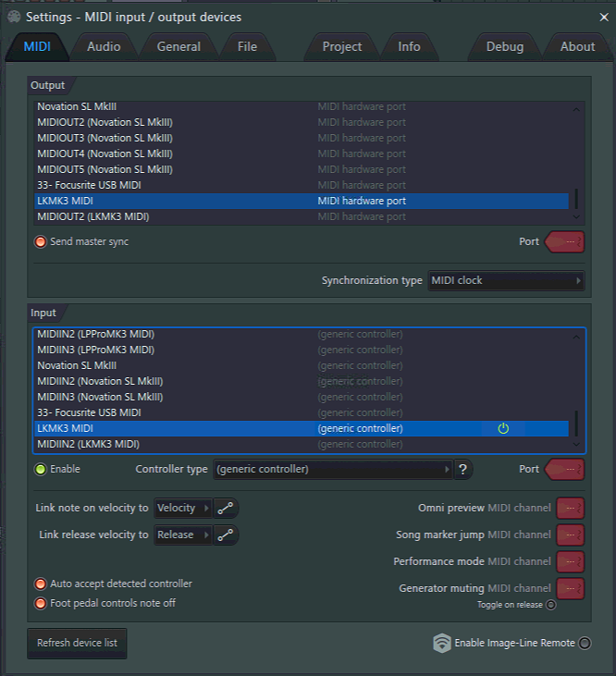
Task: Switch to the General tab
Action: tap(179, 46)
